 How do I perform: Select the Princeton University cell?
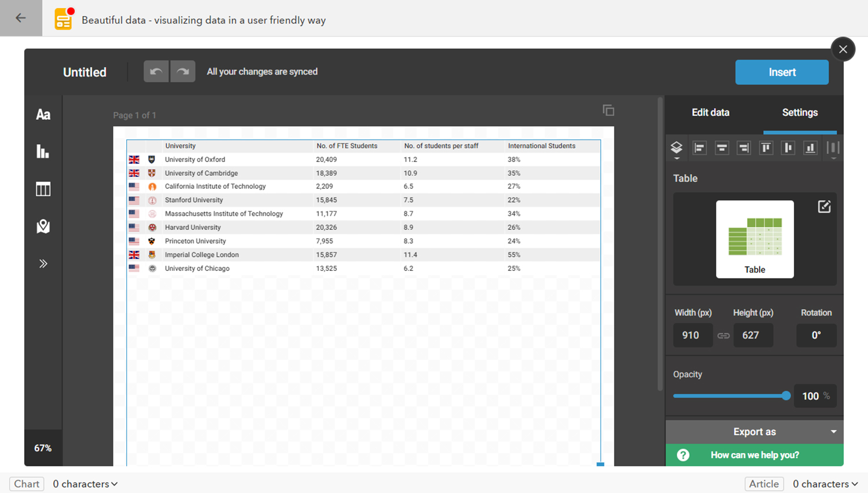196,241
